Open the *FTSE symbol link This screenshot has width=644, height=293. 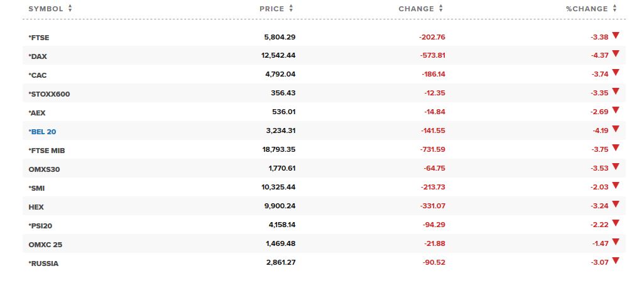(38, 38)
